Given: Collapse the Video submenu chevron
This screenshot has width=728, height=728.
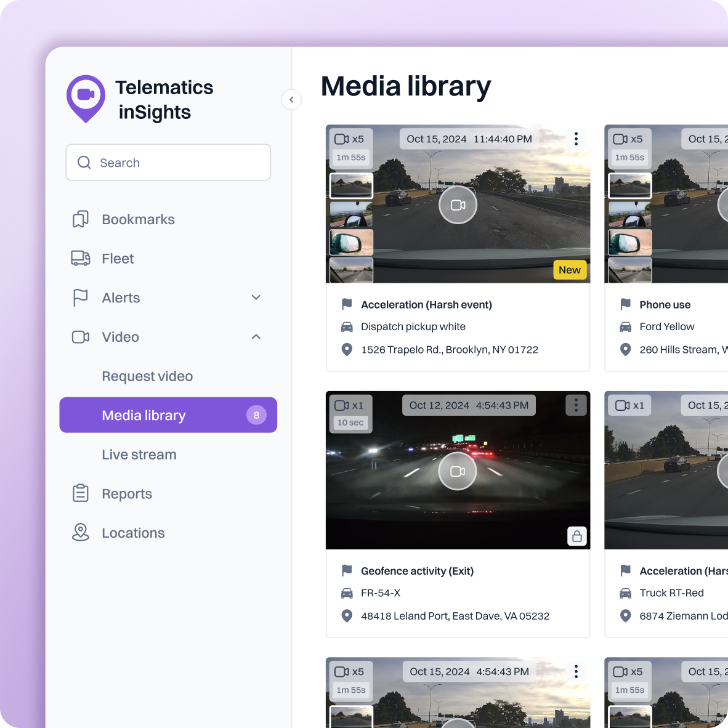Looking at the screenshot, I should [256, 337].
